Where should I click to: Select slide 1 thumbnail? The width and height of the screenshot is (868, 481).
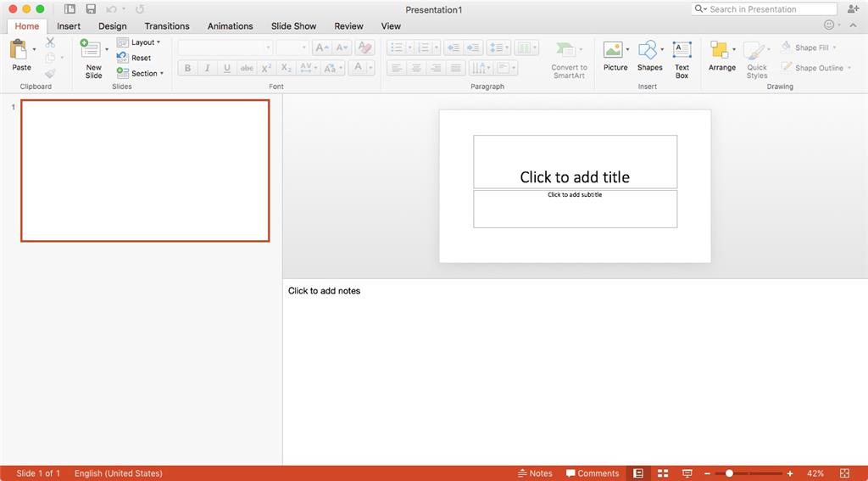[145, 171]
